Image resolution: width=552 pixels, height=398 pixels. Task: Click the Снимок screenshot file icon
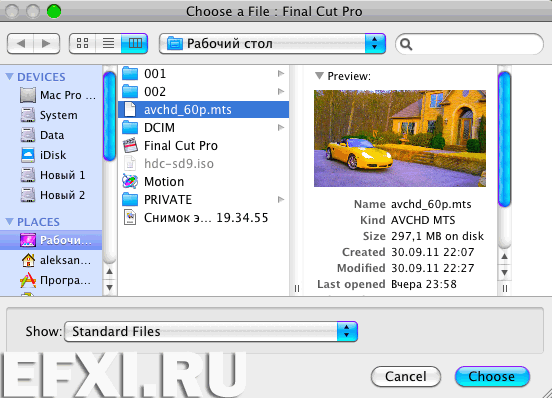tap(130, 217)
